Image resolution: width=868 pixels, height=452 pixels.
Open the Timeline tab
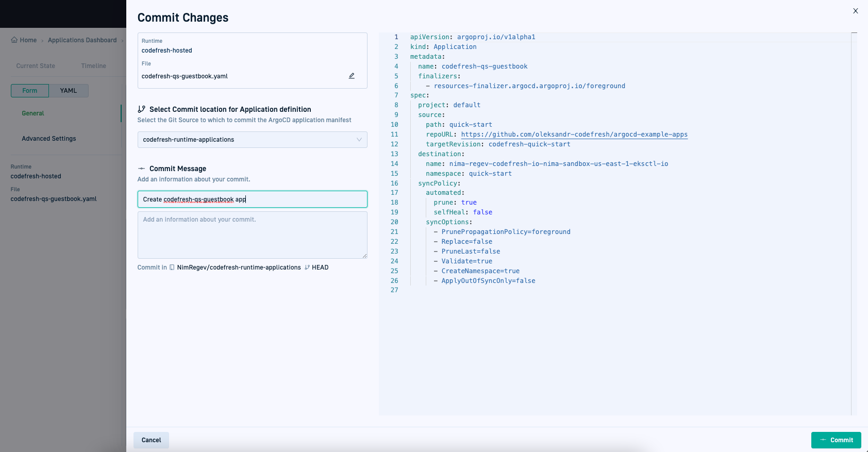(x=93, y=66)
